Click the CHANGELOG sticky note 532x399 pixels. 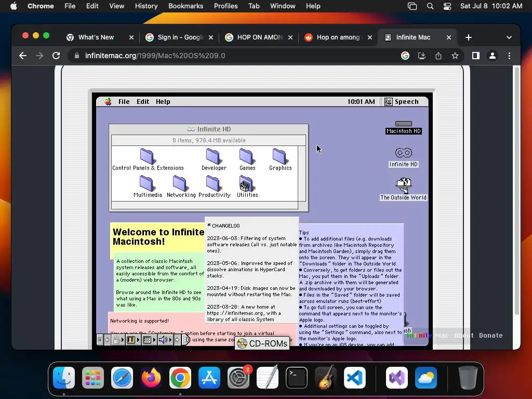[252, 270]
